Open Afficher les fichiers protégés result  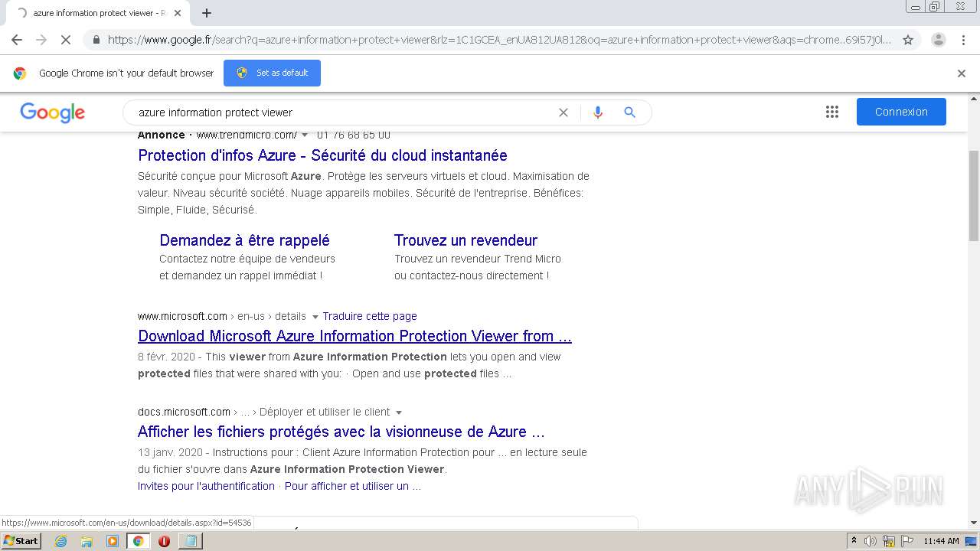pos(341,432)
